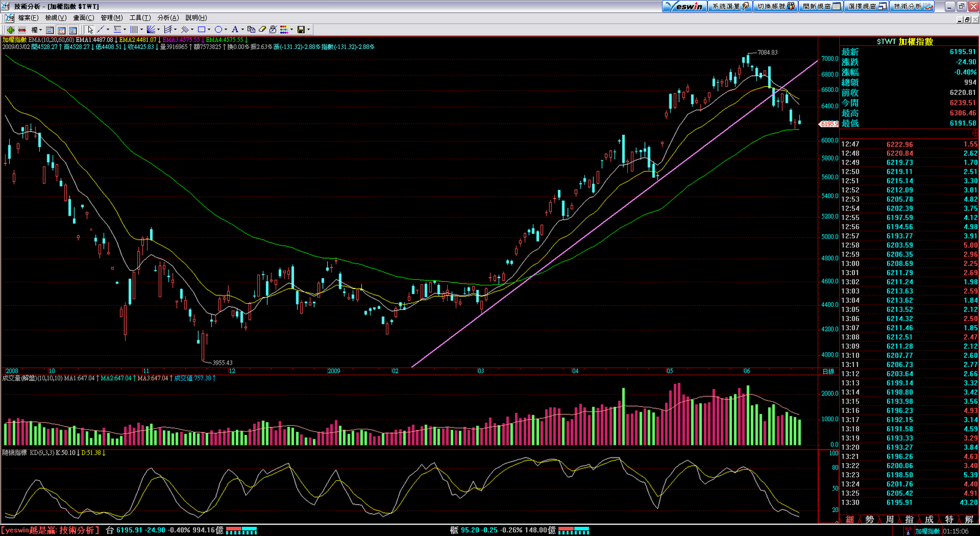
Task: Restore the inner child chart window
Action: coord(967,20)
